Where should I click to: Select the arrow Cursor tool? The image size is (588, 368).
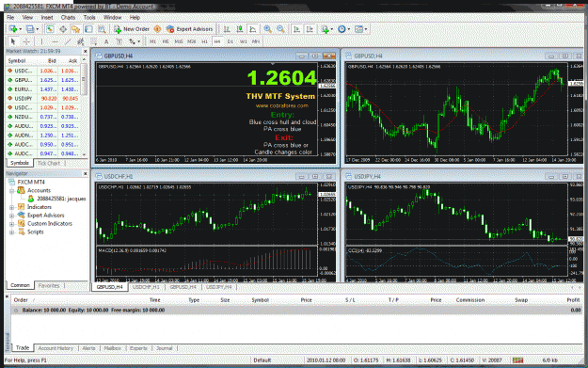[x=13, y=41]
